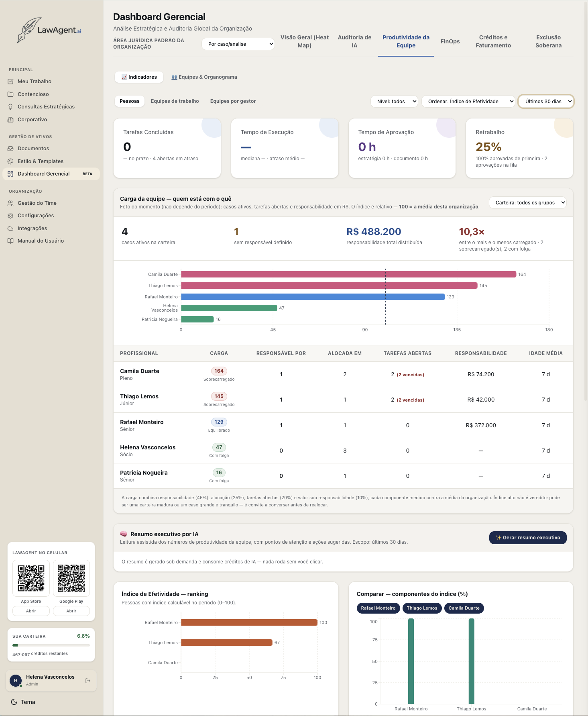Expand the Carteira: todos os grupos dropdown
This screenshot has width=588, height=716.
pyautogui.click(x=528, y=203)
